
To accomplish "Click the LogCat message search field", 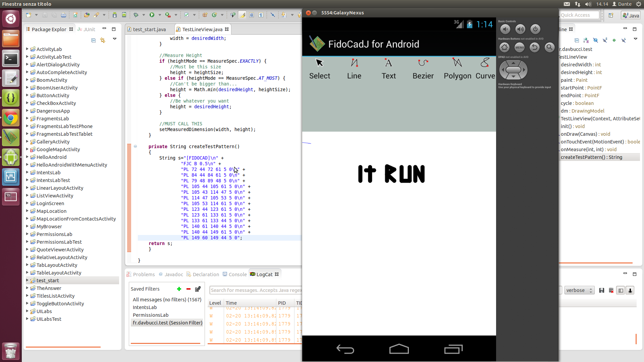I will (256, 290).
